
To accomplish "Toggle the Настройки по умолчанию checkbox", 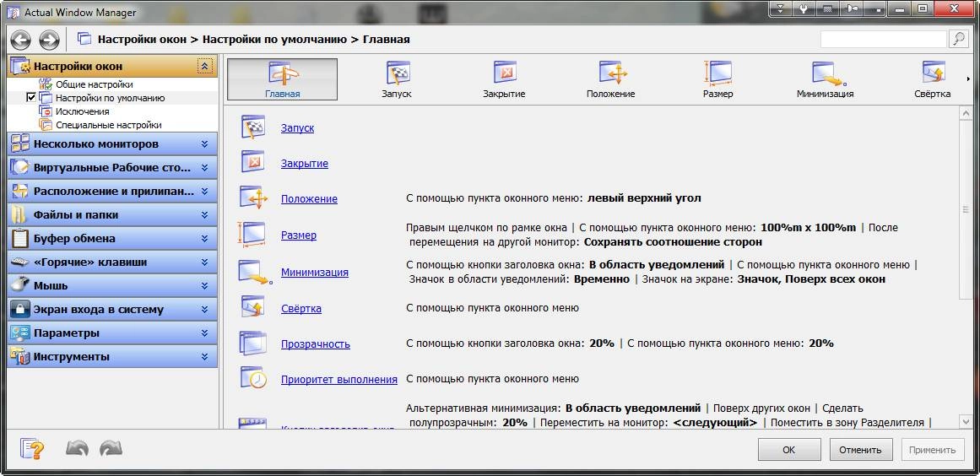I will (31, 98).
